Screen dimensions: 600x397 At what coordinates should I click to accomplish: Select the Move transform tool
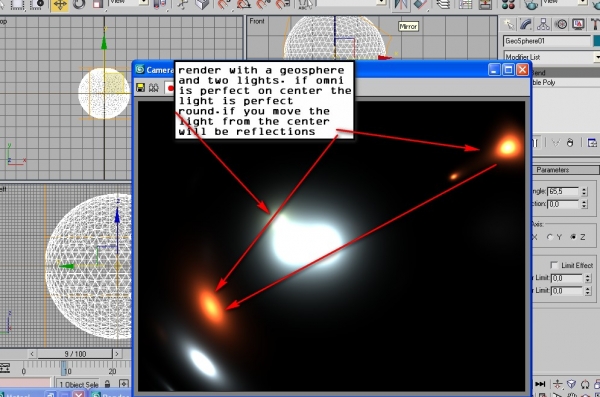pyautogui.click(x=60, y=5)
